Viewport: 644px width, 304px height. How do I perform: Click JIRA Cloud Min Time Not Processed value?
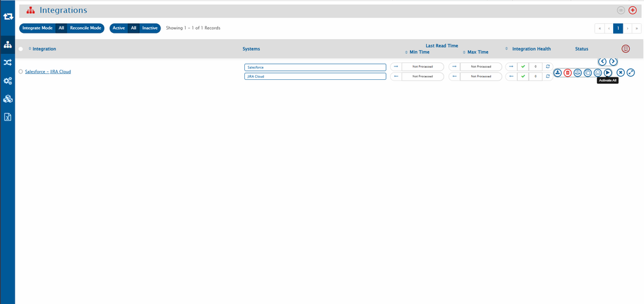(423, 76)
